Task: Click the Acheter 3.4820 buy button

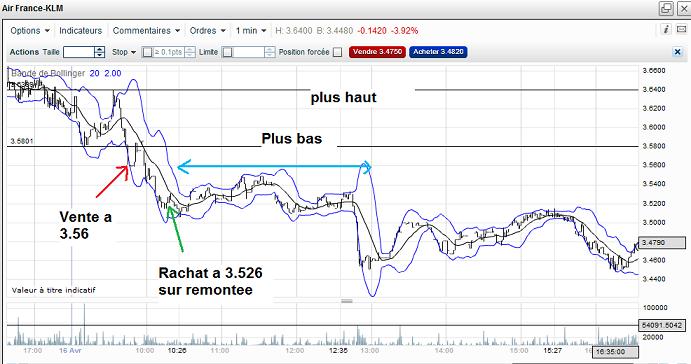Action: pyautogui.click(x=438, y=52)
